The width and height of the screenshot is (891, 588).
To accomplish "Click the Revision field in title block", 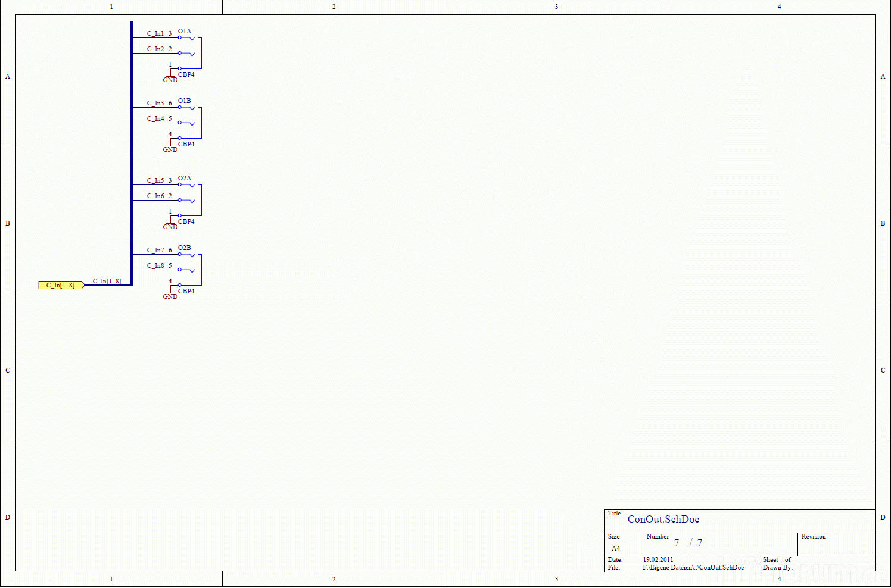I will pyautogui.click(x=836, y=544).
